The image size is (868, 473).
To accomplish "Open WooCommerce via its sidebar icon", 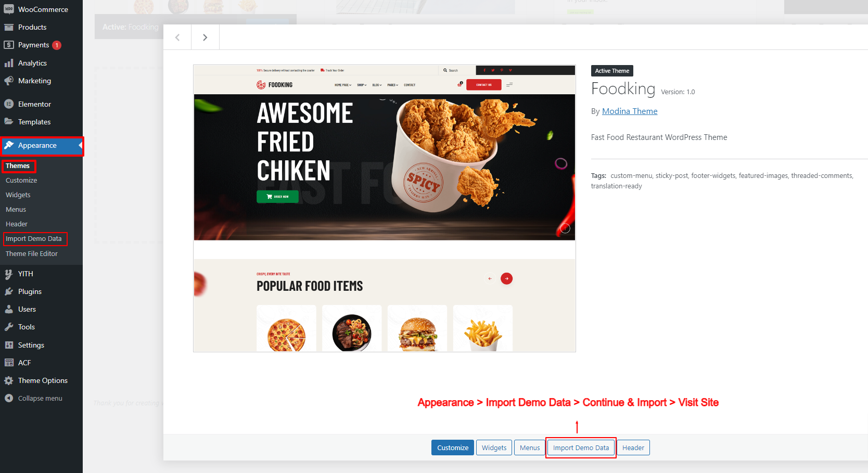I will [x=9, y=9].
